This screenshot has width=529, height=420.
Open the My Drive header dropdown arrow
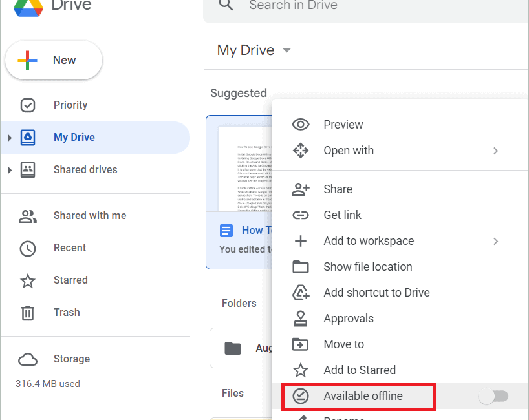tap(286, 50)
